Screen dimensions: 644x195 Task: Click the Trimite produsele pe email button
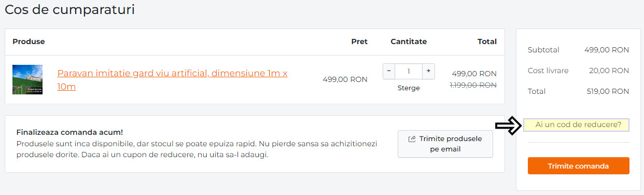click(x=445, y=144)
